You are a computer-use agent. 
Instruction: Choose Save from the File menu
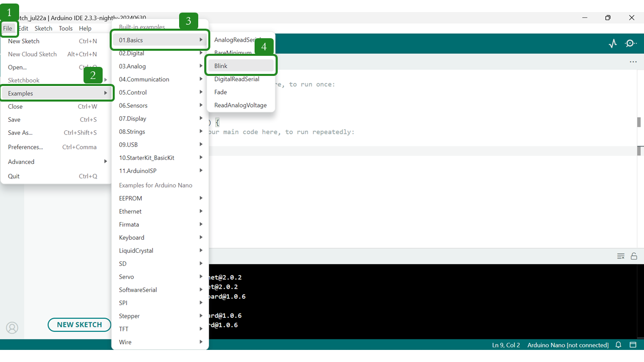[x=55, y=120]
